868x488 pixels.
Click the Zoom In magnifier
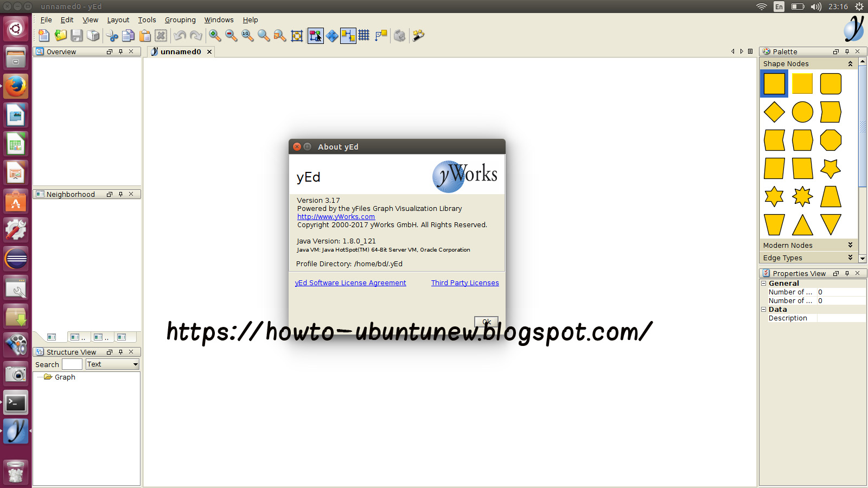point(215,36)
